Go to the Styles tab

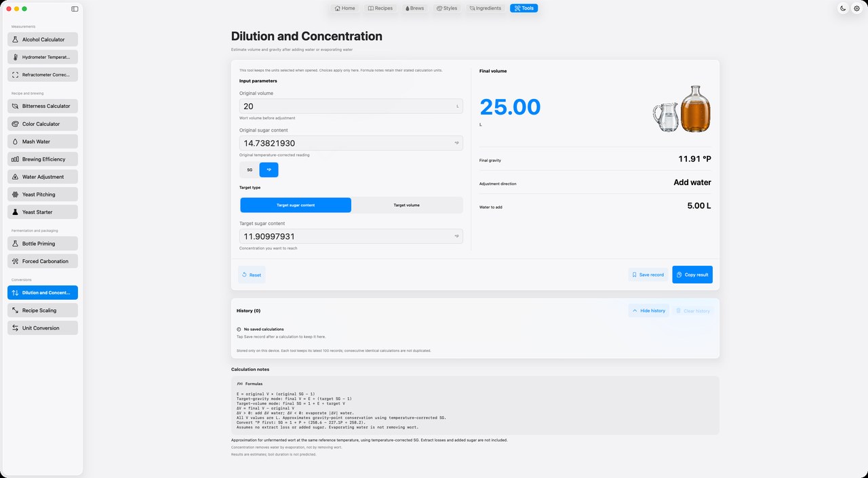pyautogui.click(x=447, y=8)
